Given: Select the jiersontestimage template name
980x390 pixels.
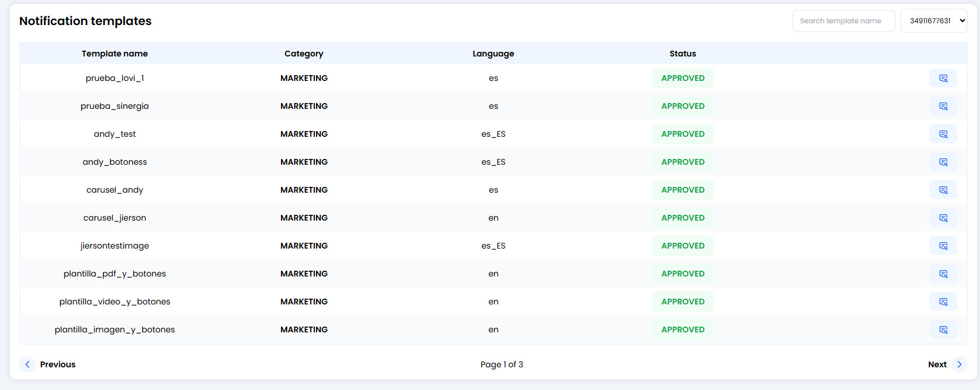Looking at the screenshot, I should point(115,246).
